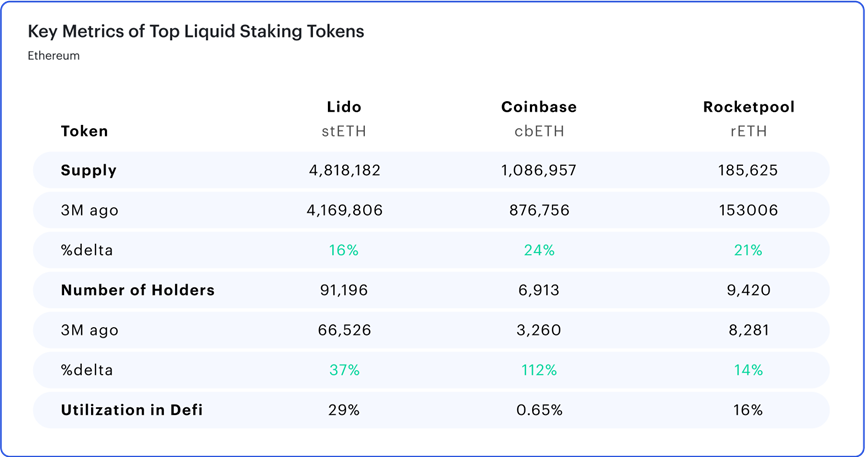The height and width of the screenshot is (457, 865).
Task: Click Lido holders value 91,196
Action: coord(344,290)
